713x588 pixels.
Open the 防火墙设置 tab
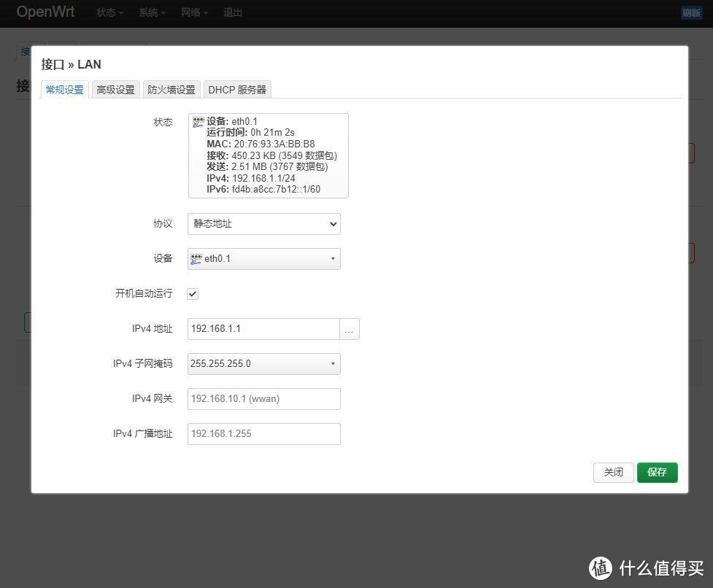coord(170,89)
